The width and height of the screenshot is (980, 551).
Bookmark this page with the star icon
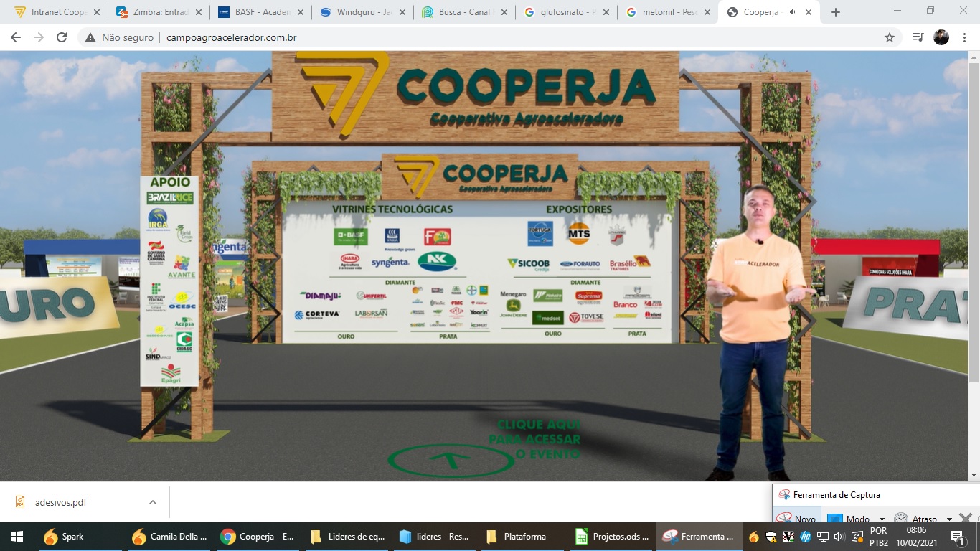coord(890,37)
